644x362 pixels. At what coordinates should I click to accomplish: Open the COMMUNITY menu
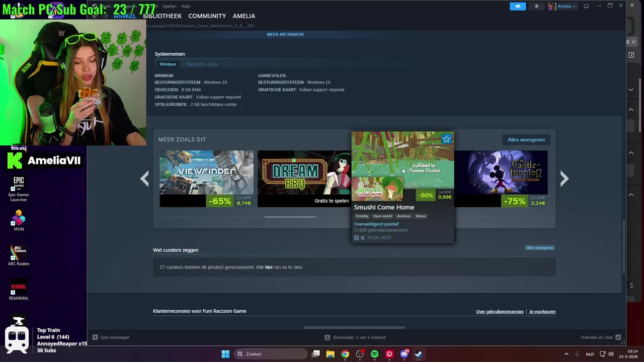pos(207,16)
